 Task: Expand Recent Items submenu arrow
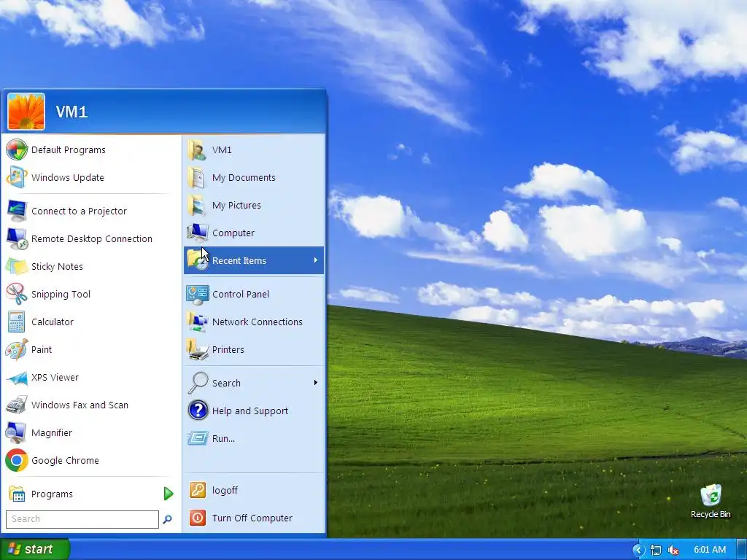tap(315, 260)
